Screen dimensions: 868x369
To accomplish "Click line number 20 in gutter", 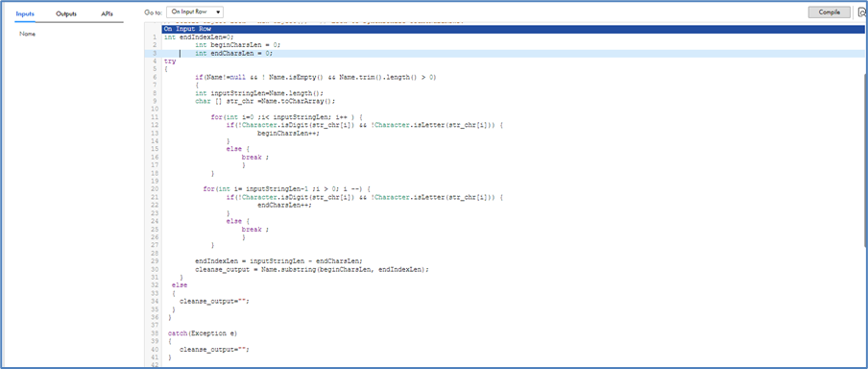I will [155, 189].
